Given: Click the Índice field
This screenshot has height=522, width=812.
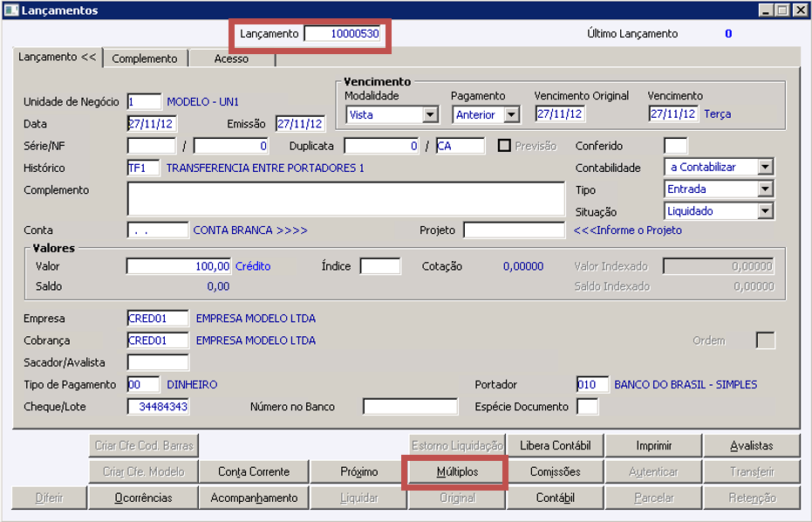Looking at the screenshot, I should (x=380, y=266).
